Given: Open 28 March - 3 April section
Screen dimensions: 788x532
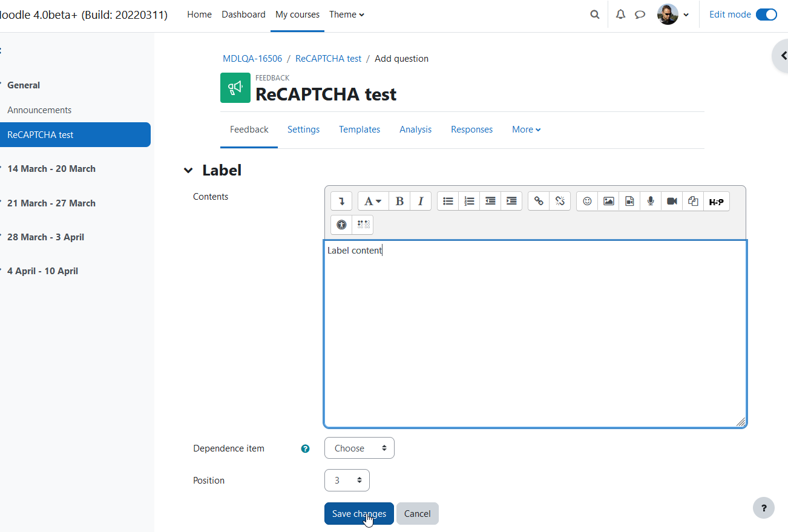Looking at the screenshot, I should click(x=46, y=237).
